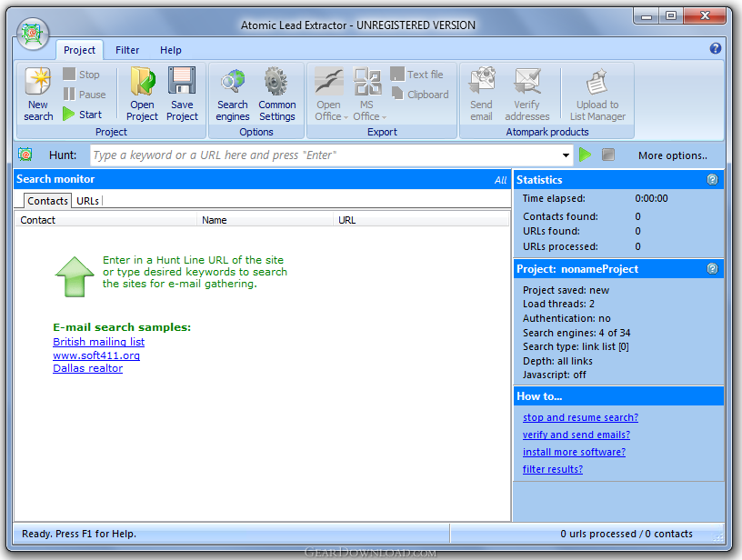Stop the hunt with gray square button
This screenshot has width=742, height=560.
(608, 155)
